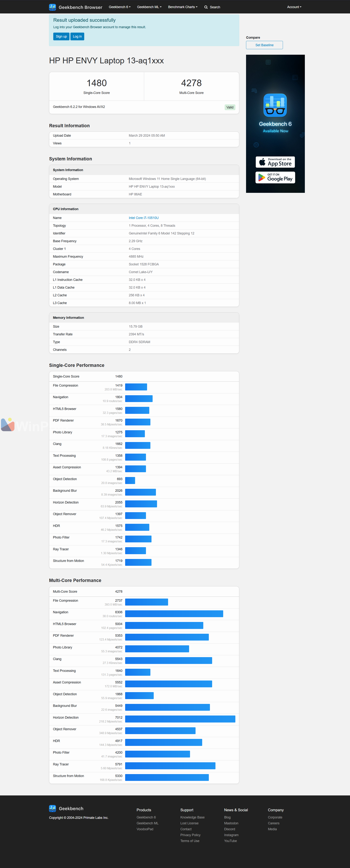This screenshot has height=868, width=350.
Task: Click the Microsoft Windows 11 Home operating system value
Action: pos(167,179)
